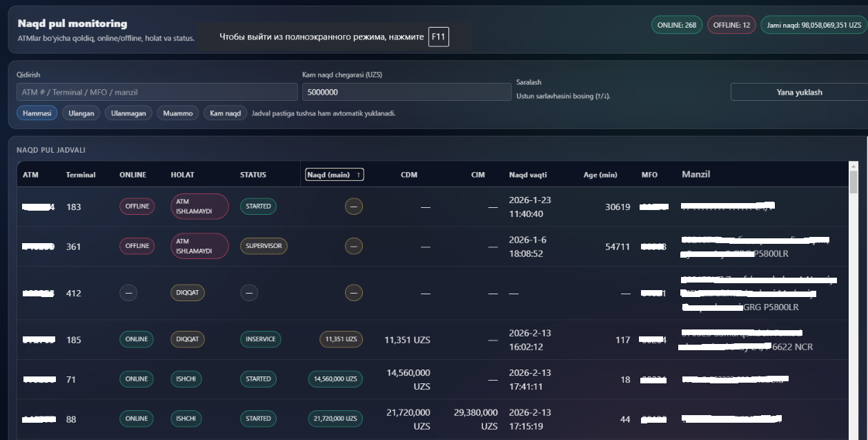Screen dimensions: 868x440
Task: Filter by the Kam naqd chip
Action: [225, 113]
